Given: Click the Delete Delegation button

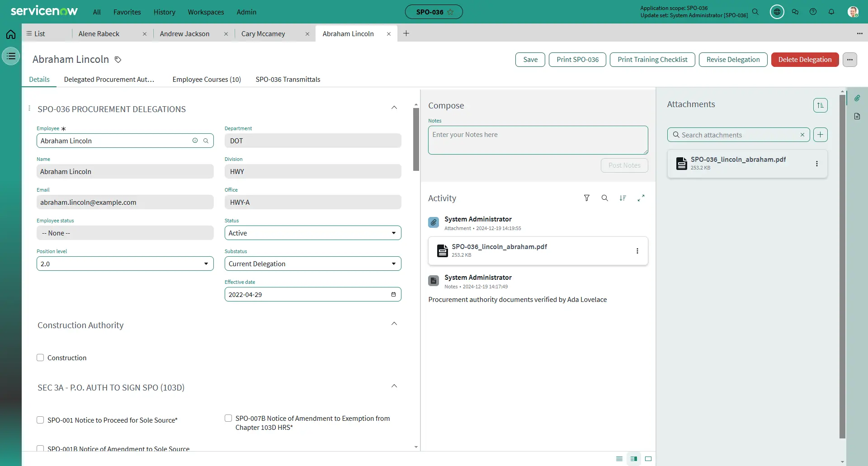Looking at the screenshot, I should pos(805,60).
